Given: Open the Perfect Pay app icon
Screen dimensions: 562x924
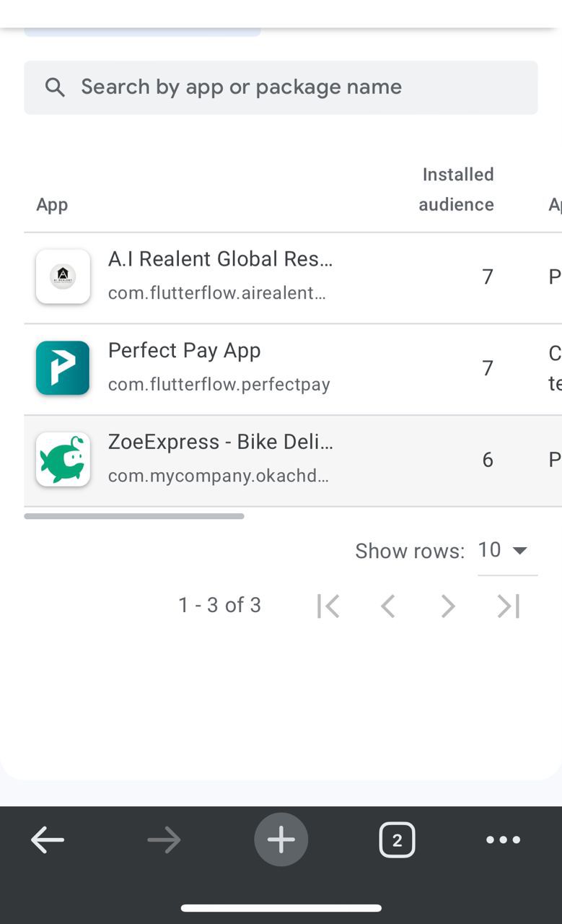Looking at the screenshot, I should [63, 368].
